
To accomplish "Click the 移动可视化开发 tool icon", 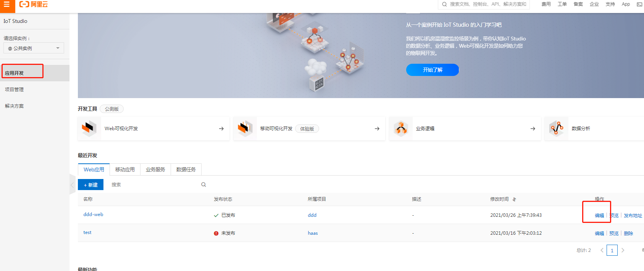I will pos(245,128).
